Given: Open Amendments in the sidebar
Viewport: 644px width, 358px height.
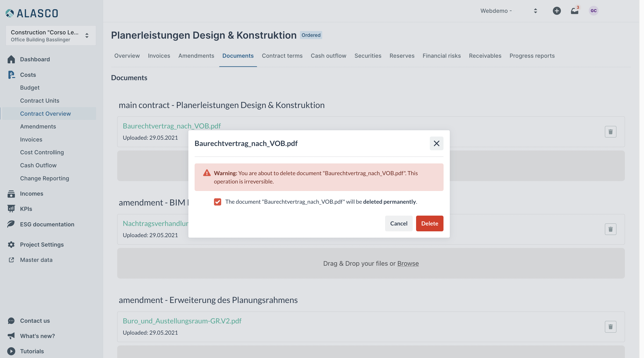Looking at the screenshot, I should (x=38, y=126).
